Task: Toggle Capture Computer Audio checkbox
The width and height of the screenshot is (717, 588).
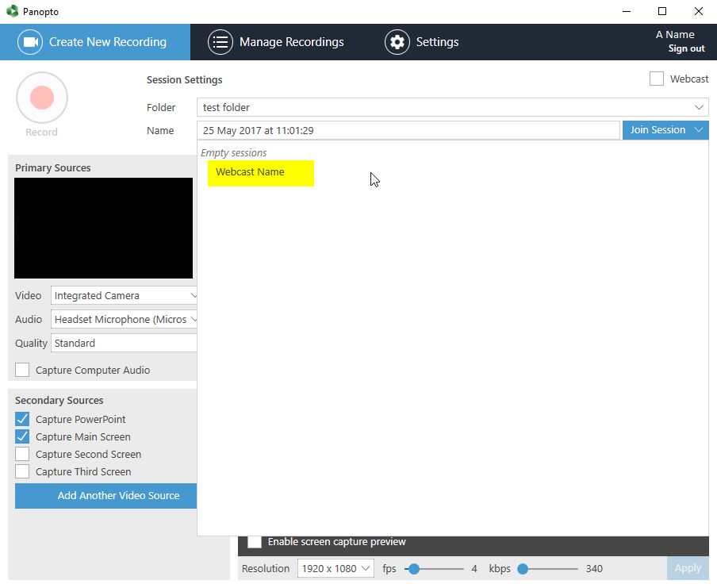Action: 22,370
